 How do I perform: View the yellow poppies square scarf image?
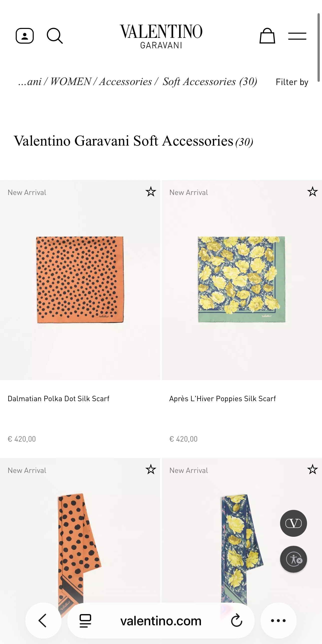241,279
